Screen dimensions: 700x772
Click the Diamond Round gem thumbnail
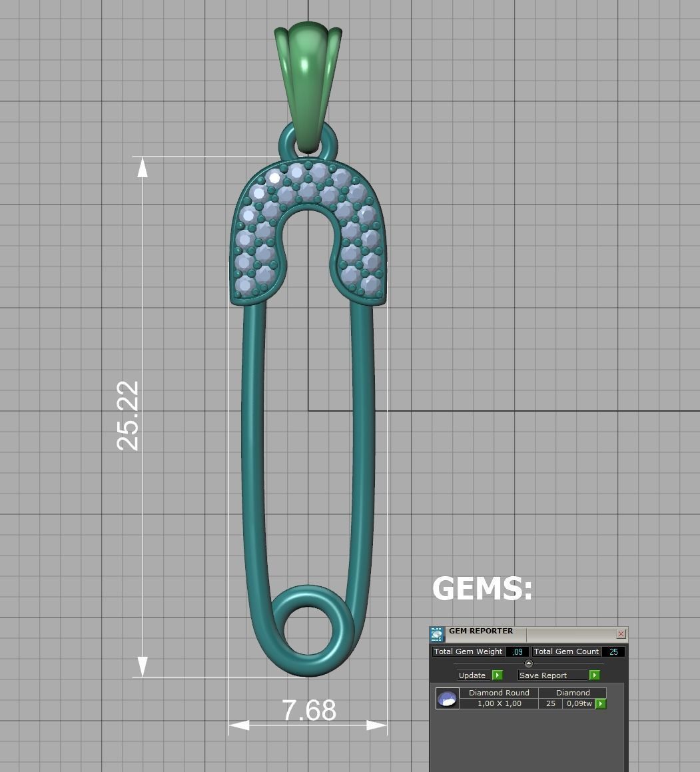point(447,698)
